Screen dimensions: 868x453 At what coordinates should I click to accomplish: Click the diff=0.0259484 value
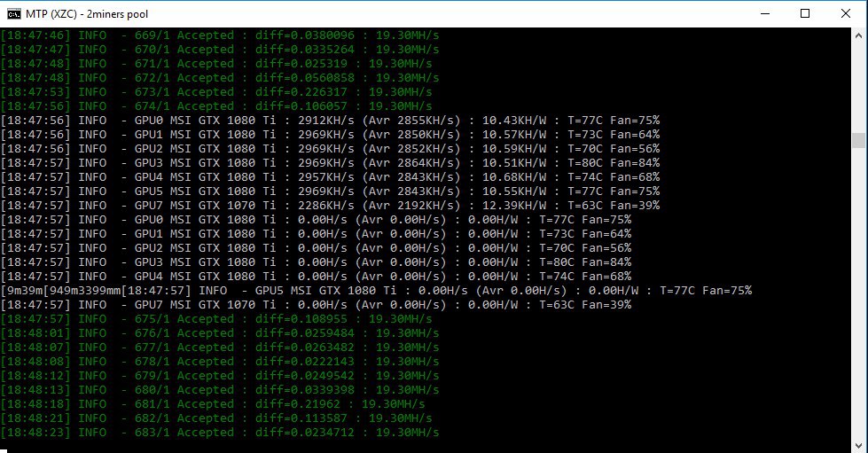click(x=304, y=333)
